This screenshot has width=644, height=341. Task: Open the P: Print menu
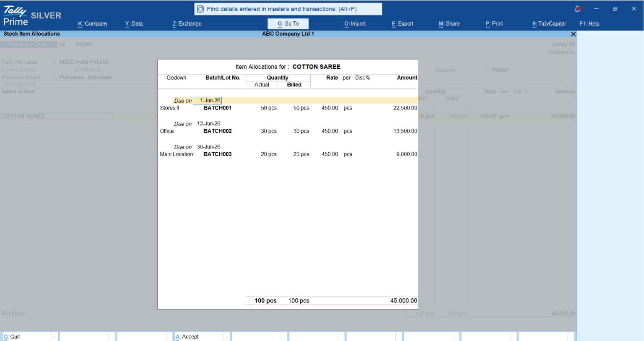tap(494, 24)
